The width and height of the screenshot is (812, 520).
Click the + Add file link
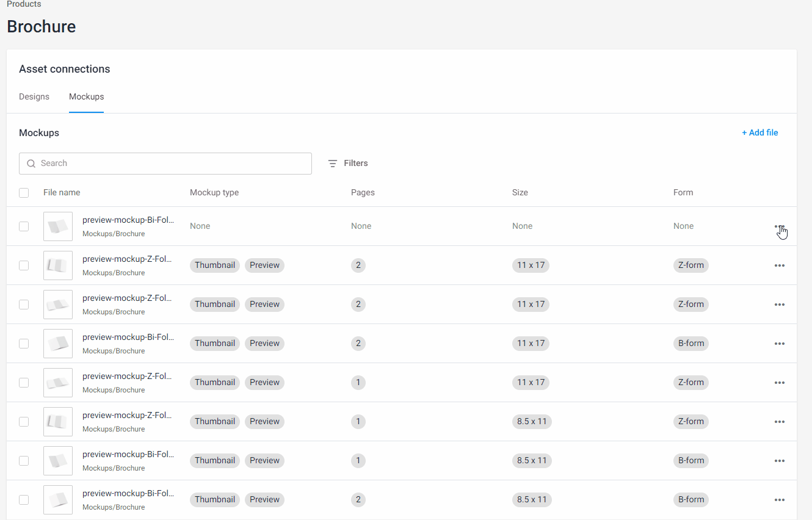(x=759, y=132)
